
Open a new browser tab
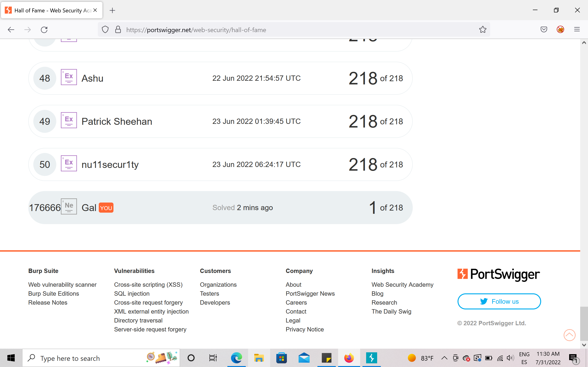coord(112,10)
